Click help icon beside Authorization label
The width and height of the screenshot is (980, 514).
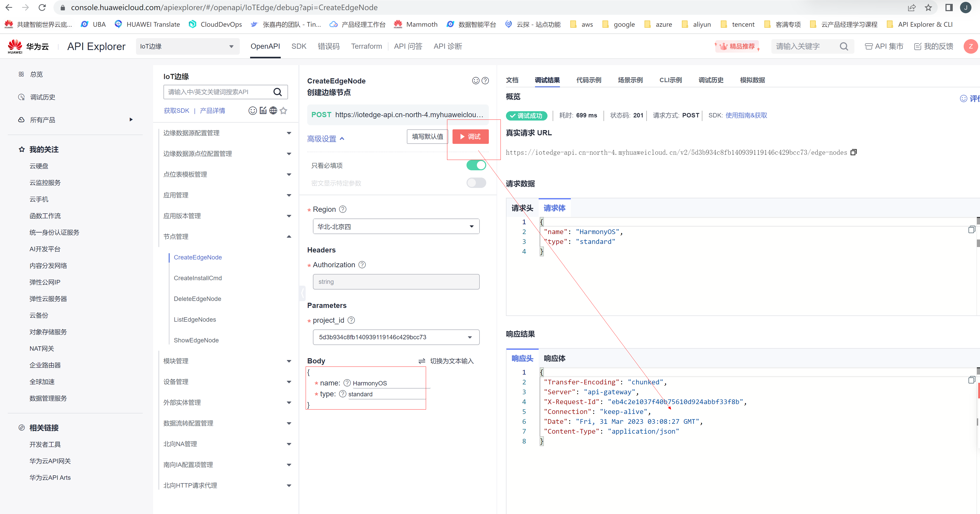[x=362, y=265]
